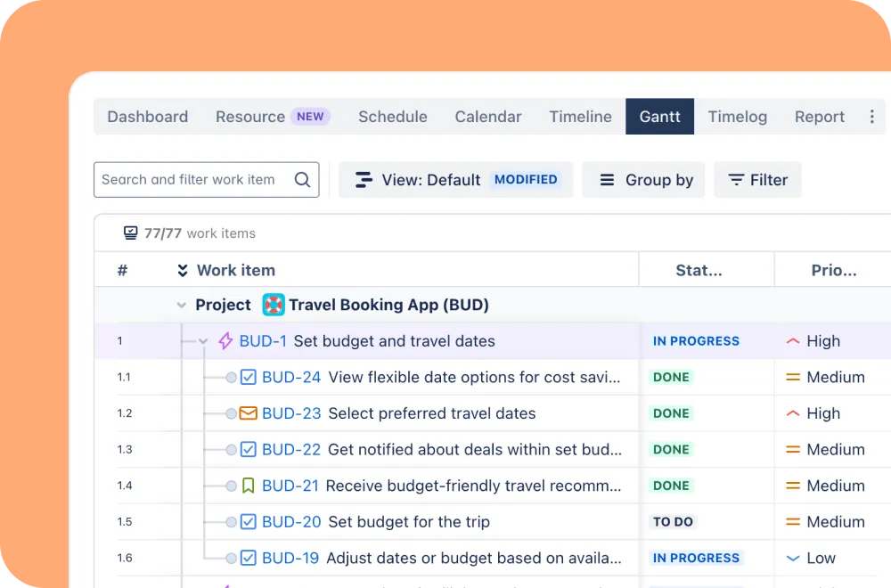Click the Medium priority icon on BUD-21
Viewport: 891px width, 588px height.
pyautogui.click(x=793, y=486)
